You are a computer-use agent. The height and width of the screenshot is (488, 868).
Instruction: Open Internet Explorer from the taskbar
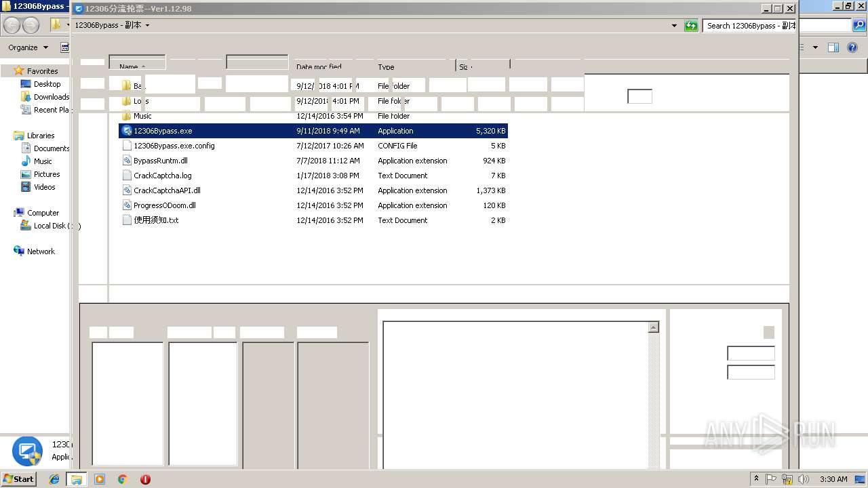pyautogui.click(x=54, y=479)
